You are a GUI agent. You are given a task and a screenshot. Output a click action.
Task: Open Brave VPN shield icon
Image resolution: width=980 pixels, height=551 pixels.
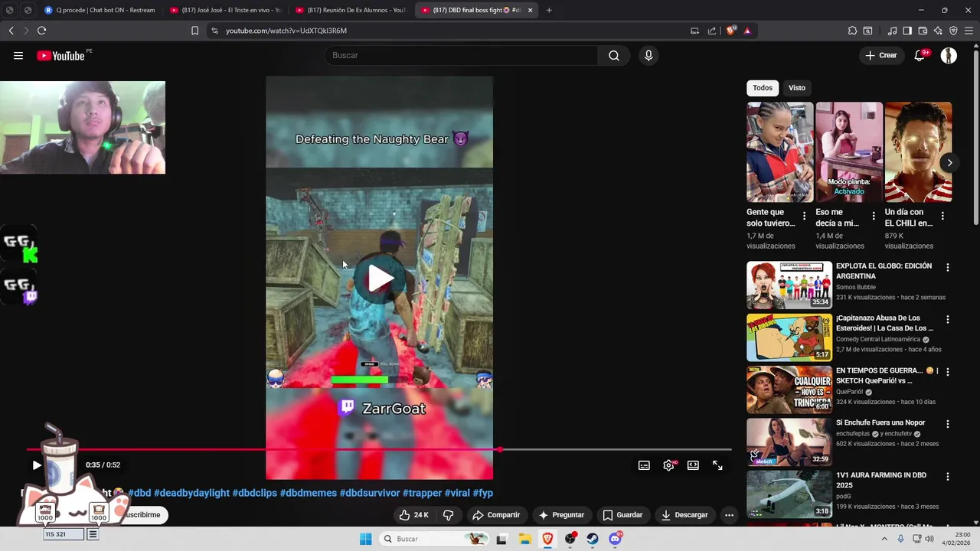coord(953,31)
